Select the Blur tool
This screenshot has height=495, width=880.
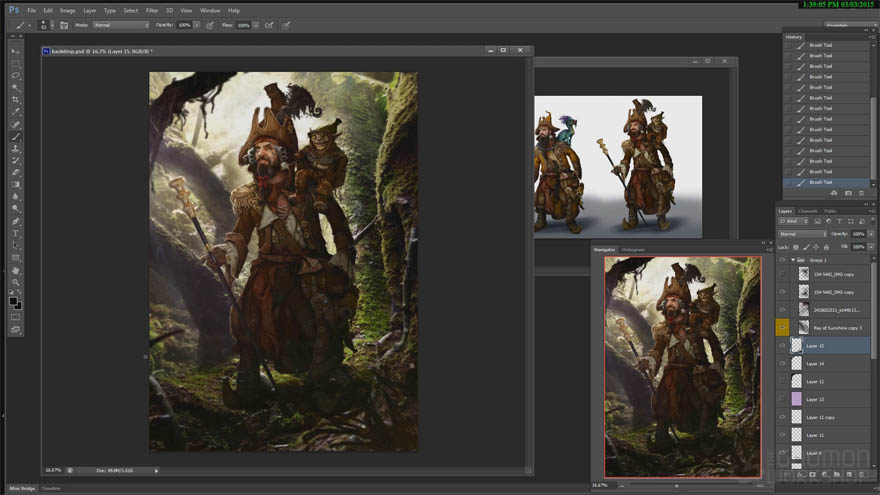(x=16, y=197)
